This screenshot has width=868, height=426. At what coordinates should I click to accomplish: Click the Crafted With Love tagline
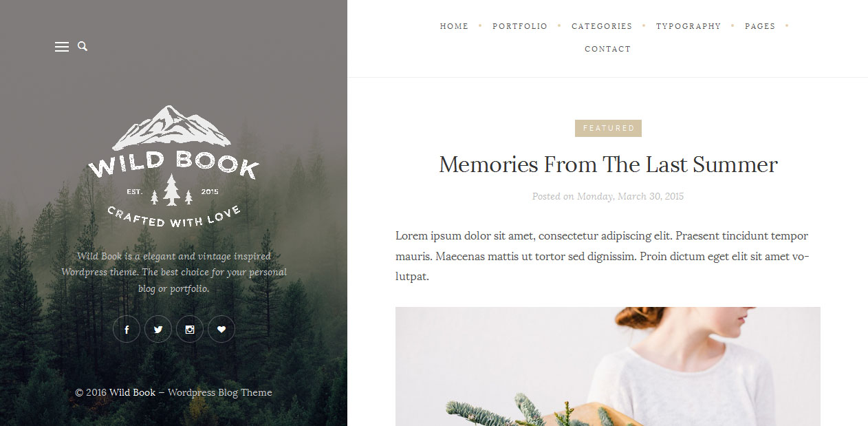[173, 216]
